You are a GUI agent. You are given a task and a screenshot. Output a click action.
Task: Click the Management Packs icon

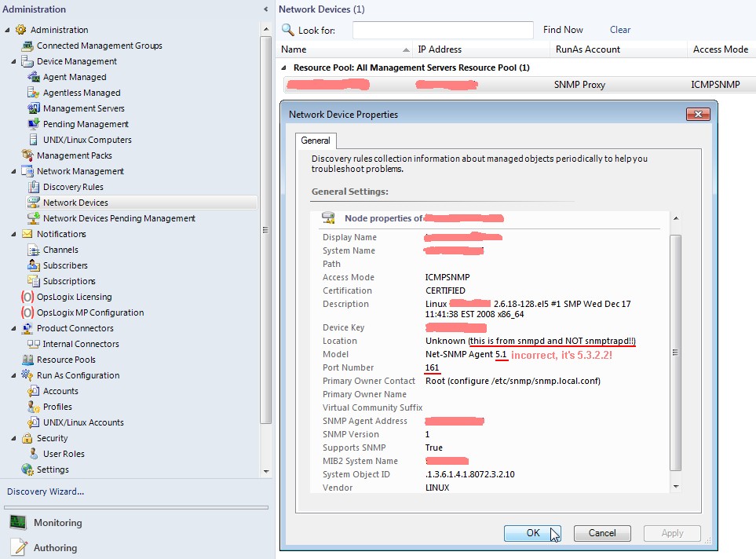(27, 155)
